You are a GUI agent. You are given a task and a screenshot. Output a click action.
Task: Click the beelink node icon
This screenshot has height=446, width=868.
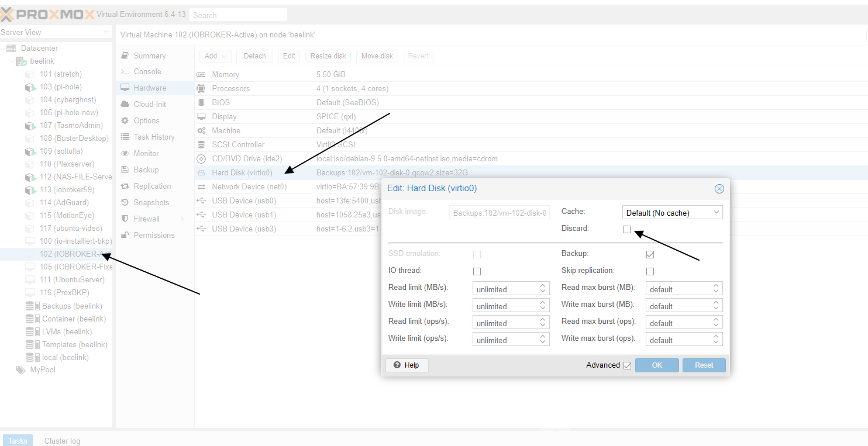point(21,61)
